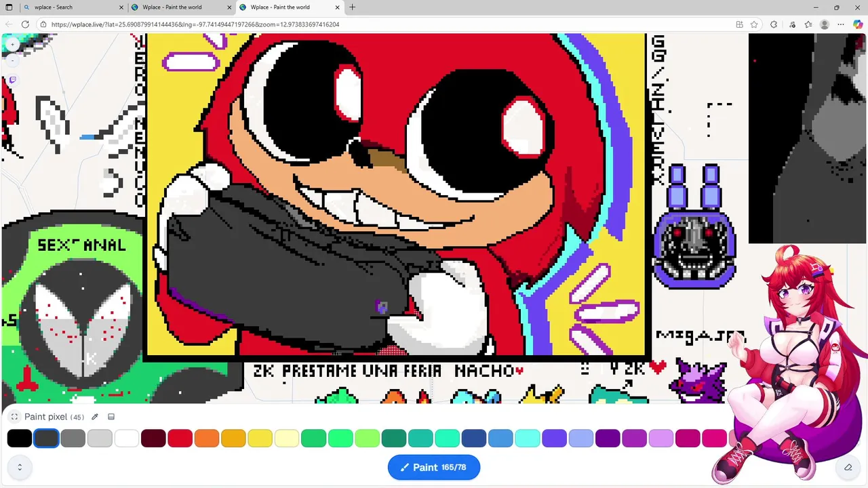Expand the color palette with chevron button

click(x=20, y=467)
